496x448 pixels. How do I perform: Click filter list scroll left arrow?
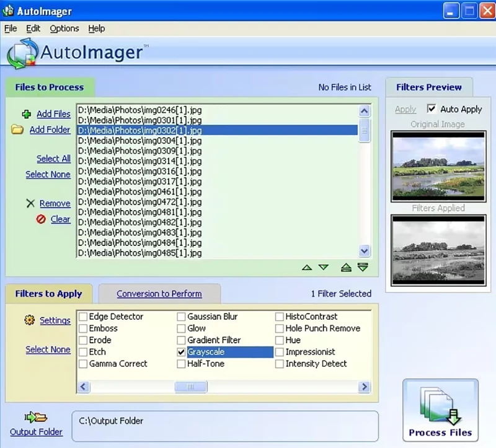[x=84, y=387]
